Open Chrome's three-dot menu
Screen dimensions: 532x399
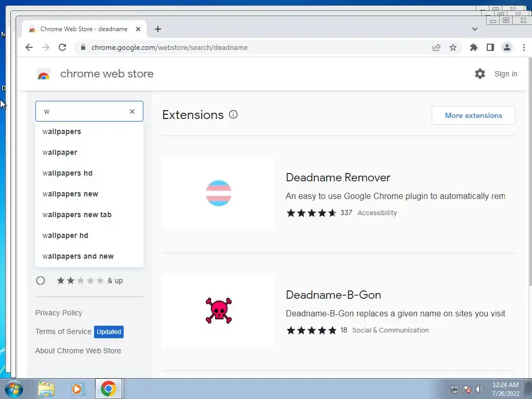click(x=524, y=47)
